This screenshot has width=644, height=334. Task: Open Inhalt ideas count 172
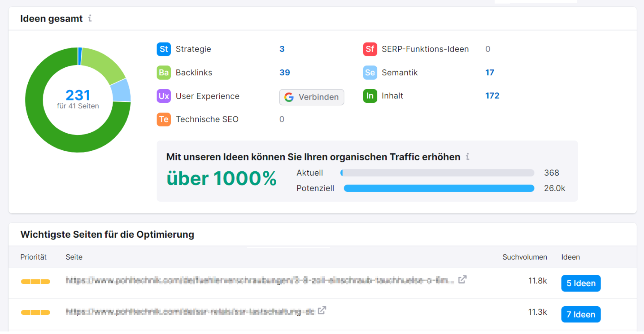click(x=492, y=96)
